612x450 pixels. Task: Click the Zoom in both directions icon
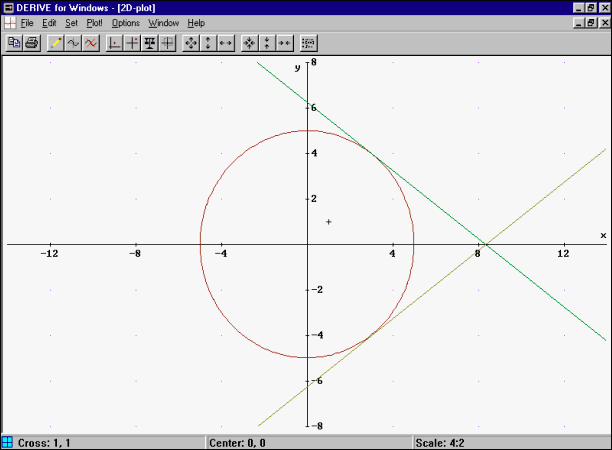(x=249, y=43)
